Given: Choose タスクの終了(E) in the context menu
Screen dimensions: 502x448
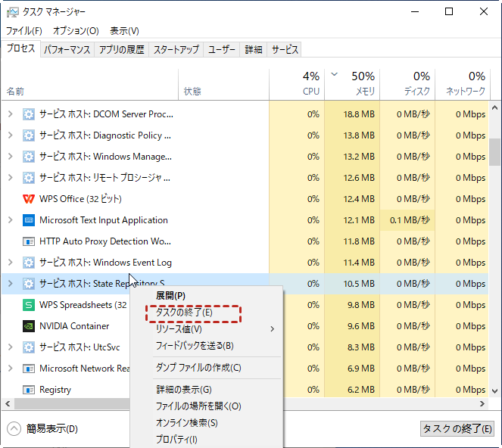Looking at the screenshot, I should click(207, 313).
